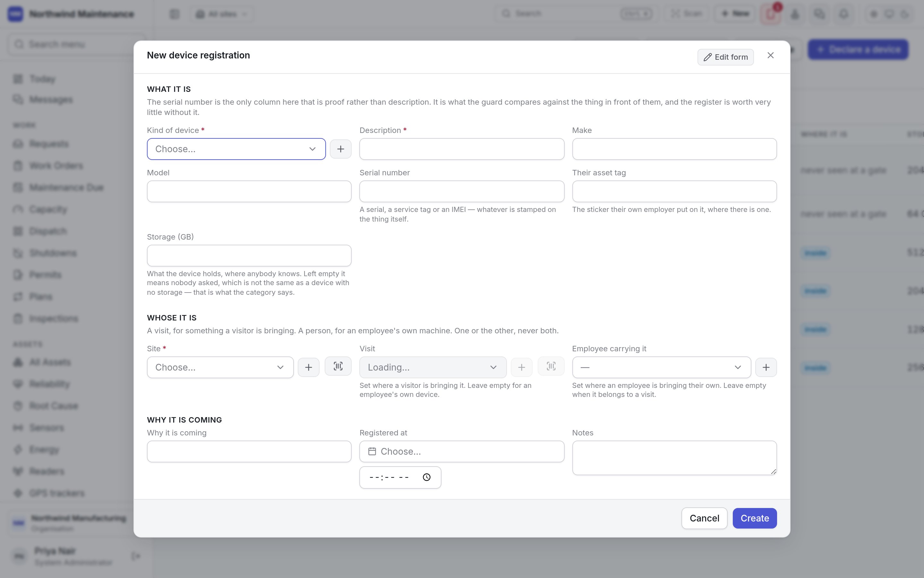Click the Search menu field in sidebar
The image size is (924, 578).
(x=76, y=44)
